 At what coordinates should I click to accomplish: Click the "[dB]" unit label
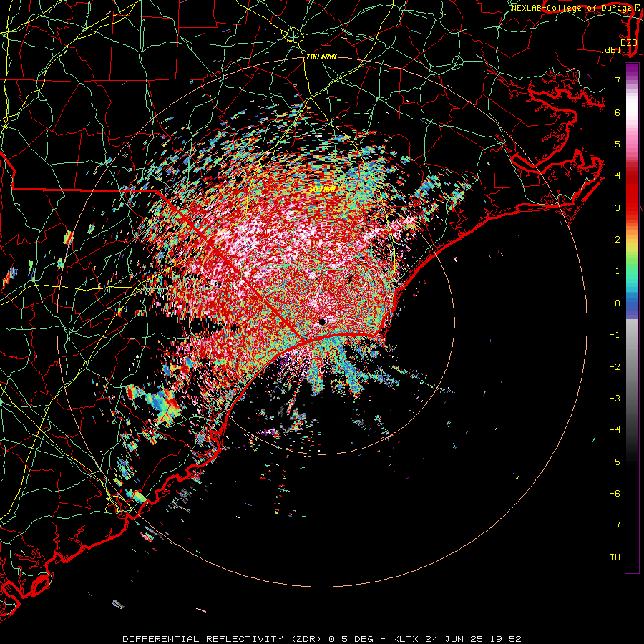click(611, 49)
